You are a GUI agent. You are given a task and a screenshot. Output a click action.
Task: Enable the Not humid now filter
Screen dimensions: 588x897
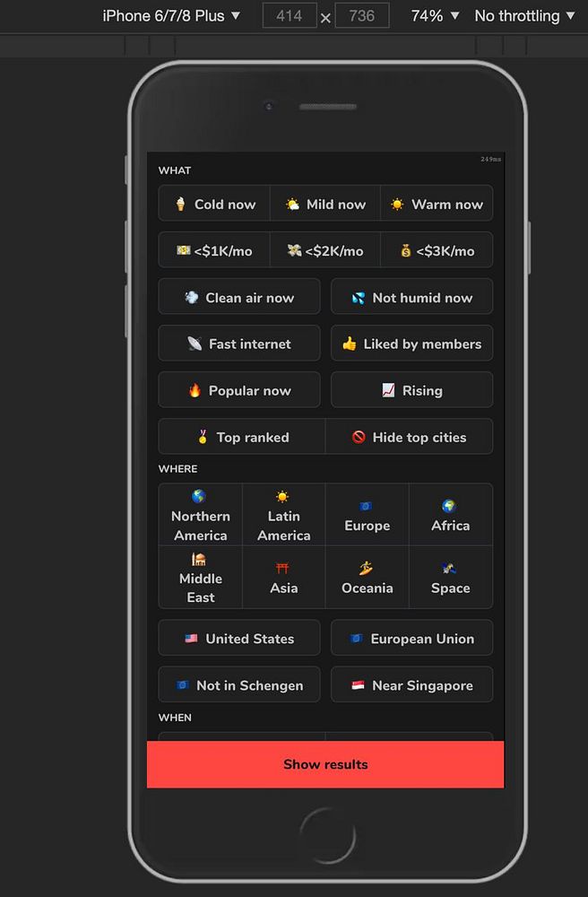[412, 297]
